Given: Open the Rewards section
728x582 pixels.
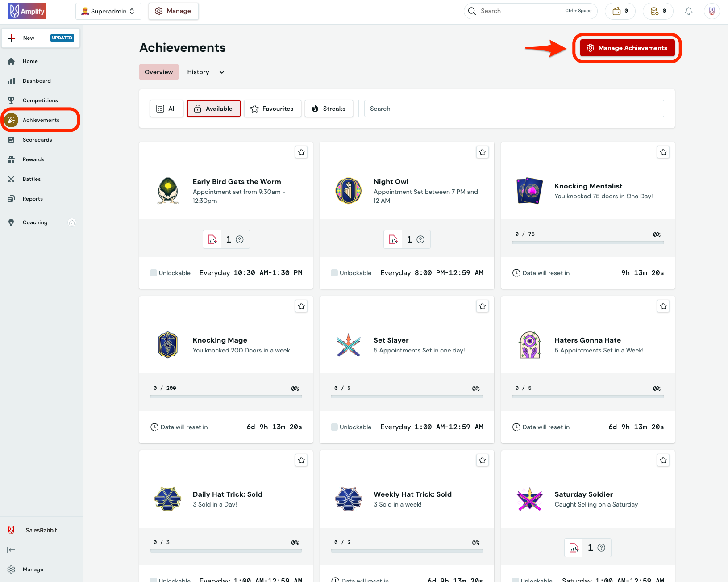Looking at the screenshot, I should pos(33,159).
